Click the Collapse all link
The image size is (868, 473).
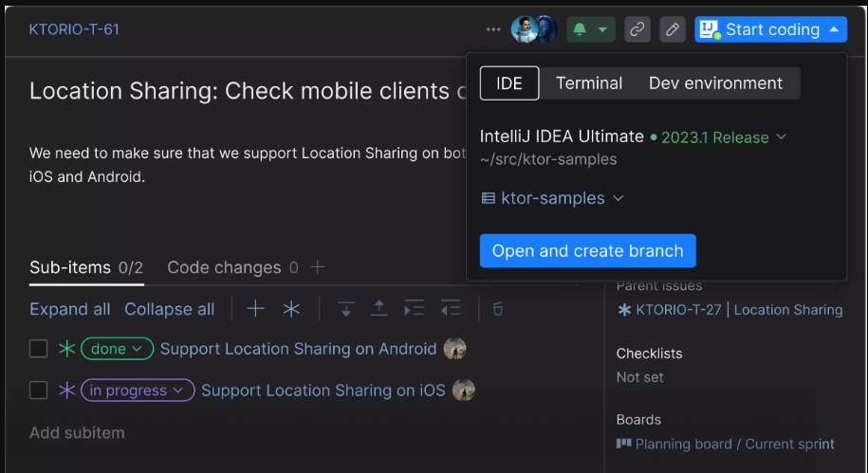click(169, 309)
